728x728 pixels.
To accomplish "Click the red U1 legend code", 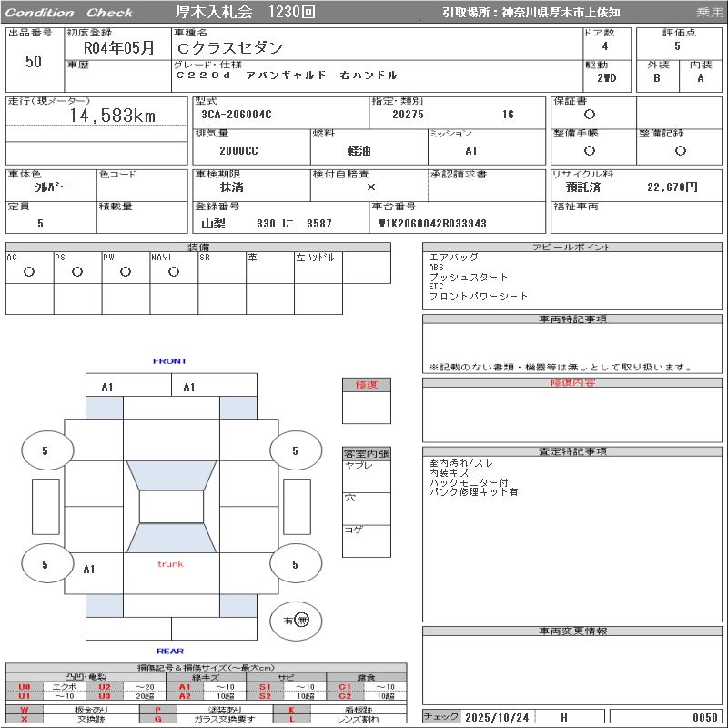I will (x=25, y=696).
